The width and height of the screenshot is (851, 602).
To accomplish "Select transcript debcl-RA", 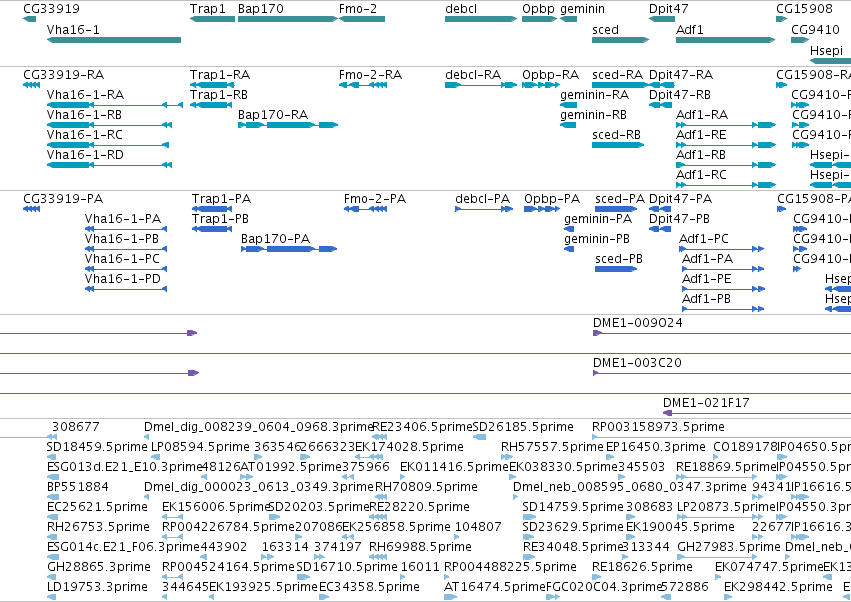I will pos(481,85).
